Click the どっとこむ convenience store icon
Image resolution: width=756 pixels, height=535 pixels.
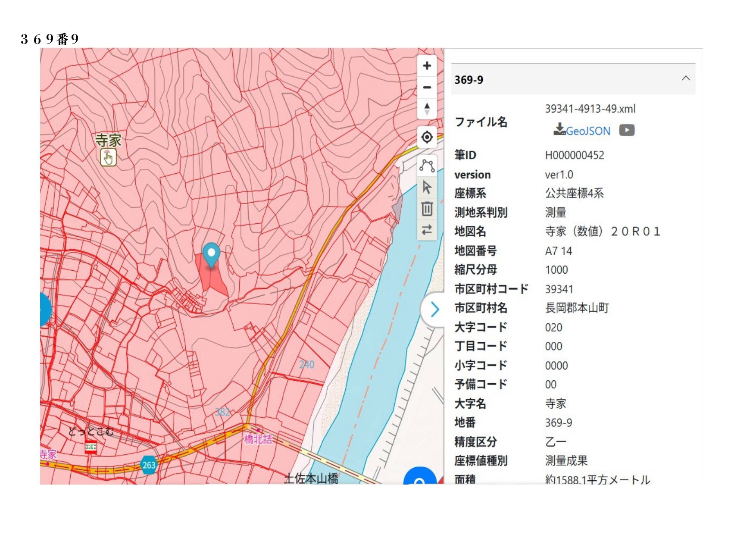pos(91,447)
